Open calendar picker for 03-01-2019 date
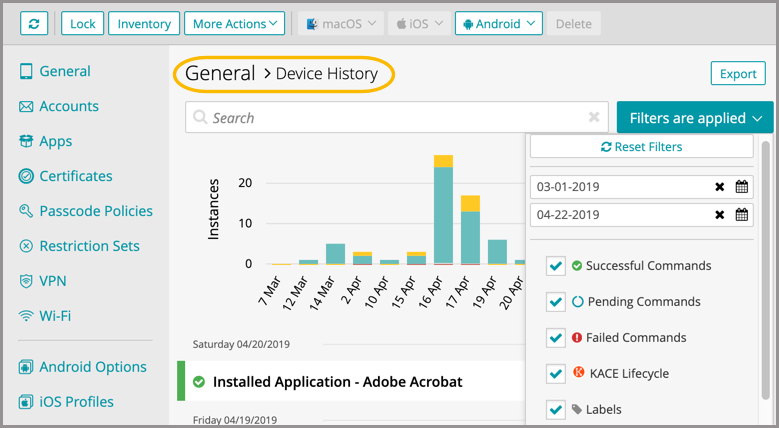Screen dimensions: 779x428 tap(741, 187)
